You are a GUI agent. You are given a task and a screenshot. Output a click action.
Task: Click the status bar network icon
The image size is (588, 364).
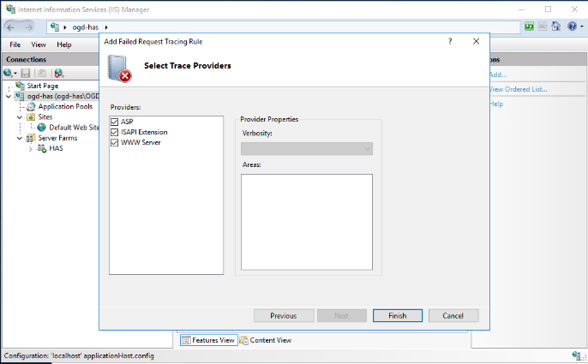pos(577,355)
